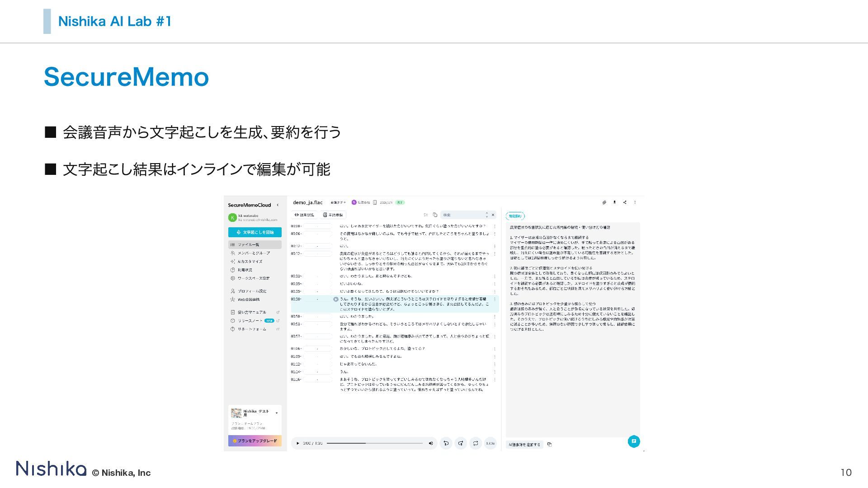Screen dimensions: 868x488
Task: Click the list-format icon left of copy
Action: [426, 215]
